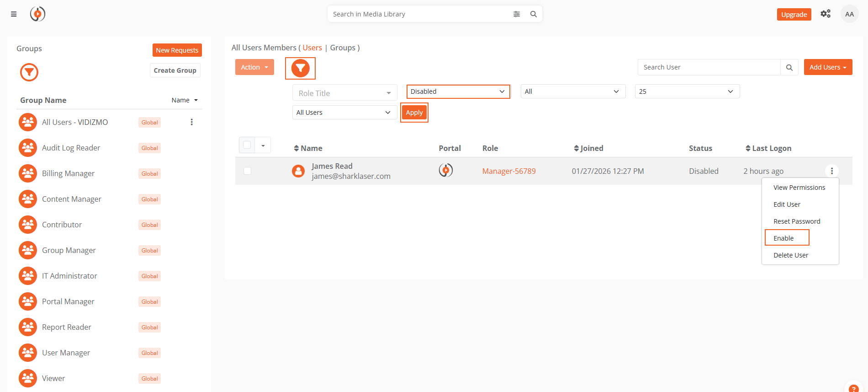Choose Delete User from context menu
The image size is (868, 392).
799,255
